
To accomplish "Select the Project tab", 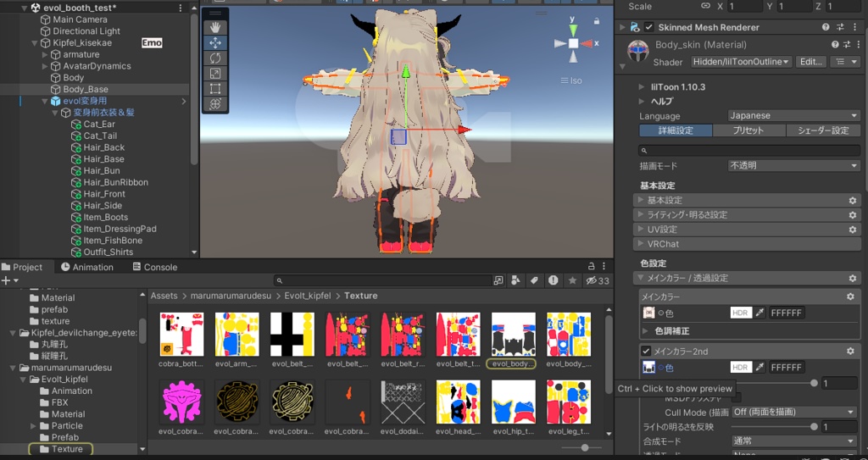I will tap(22, 267).
